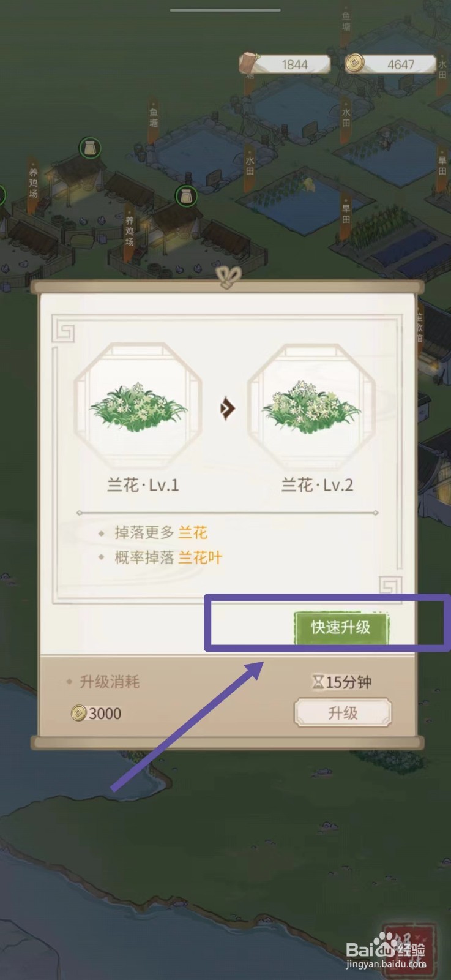Tap the gold coin icon at top
The height and width of the screenshot is (980, 451).
[x=354, y=62]
